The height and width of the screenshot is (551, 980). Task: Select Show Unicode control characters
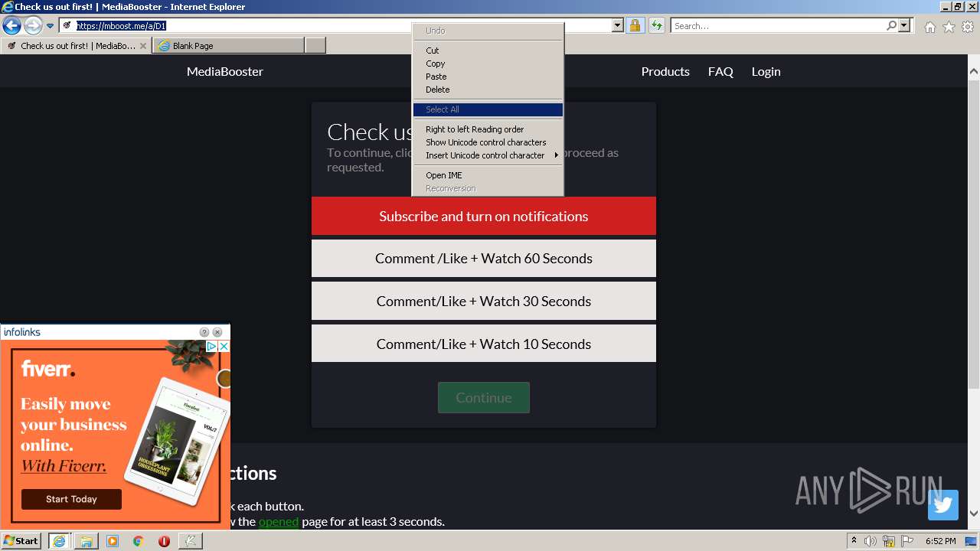(x=488, y=142)
